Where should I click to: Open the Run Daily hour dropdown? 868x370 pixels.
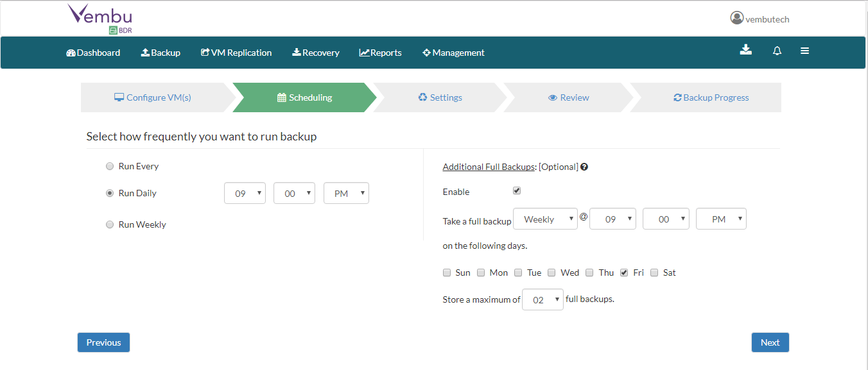tap(245, 193)
